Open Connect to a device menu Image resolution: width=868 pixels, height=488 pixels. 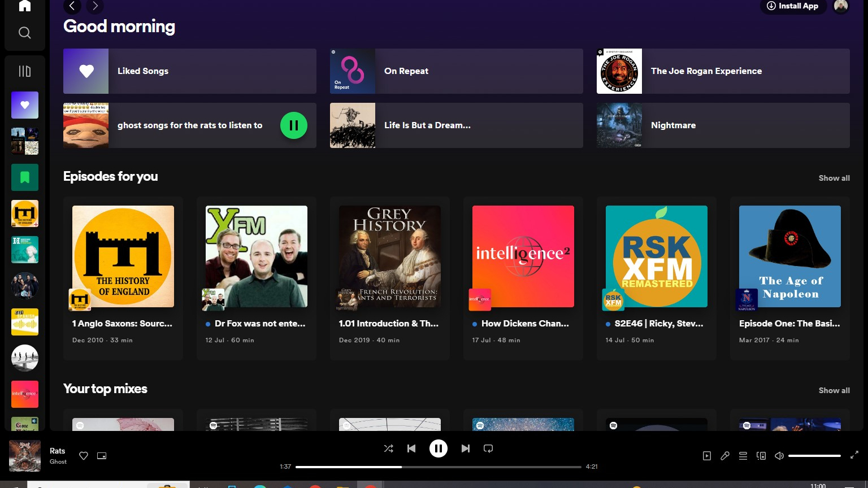tap(761, 456)
